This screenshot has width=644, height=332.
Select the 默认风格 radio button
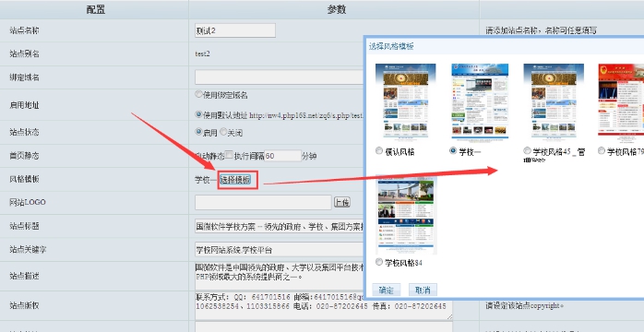[x=379, y=151]
